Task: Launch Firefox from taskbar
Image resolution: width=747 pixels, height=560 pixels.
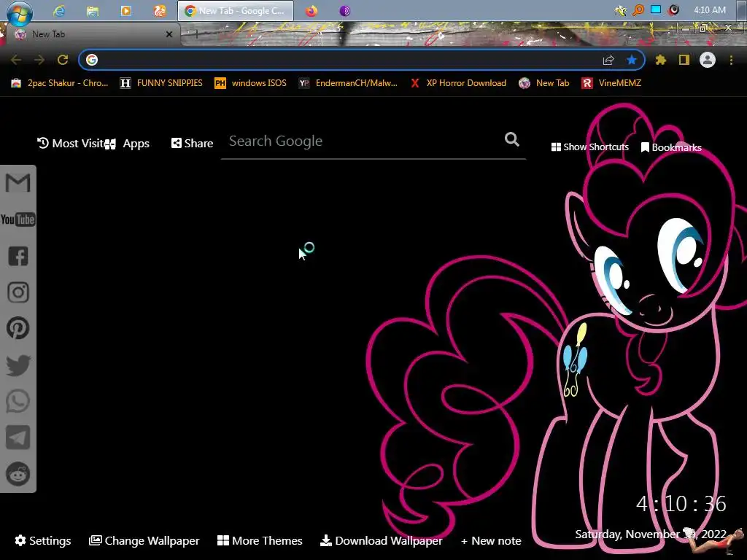Action: tap(311, 10)
